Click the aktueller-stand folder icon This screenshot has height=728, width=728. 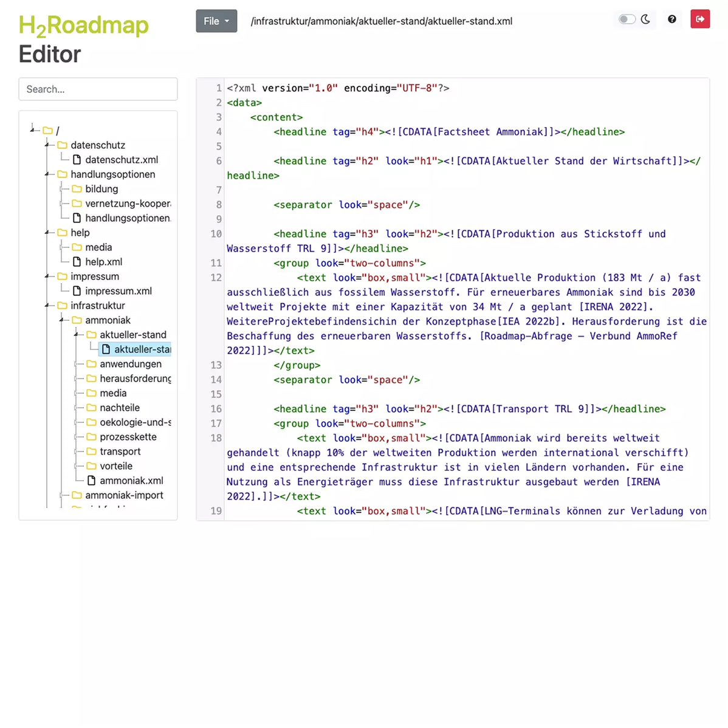tap(92, 335)
